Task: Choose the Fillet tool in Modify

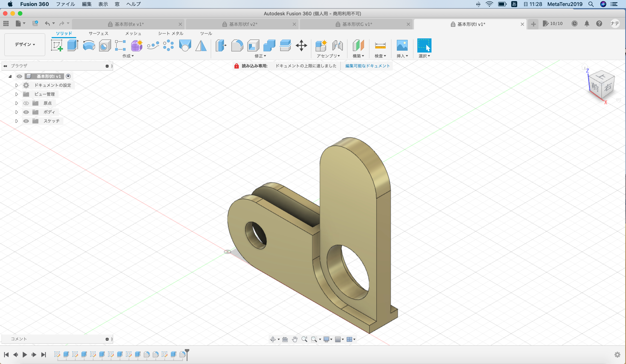Action: tap(237, 46)
